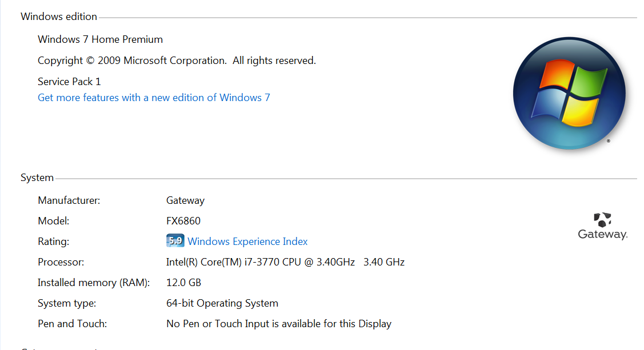Click the Windows 7 Home Premium text
This screenshot has height=350, width=644.
[x=100, y=39]
